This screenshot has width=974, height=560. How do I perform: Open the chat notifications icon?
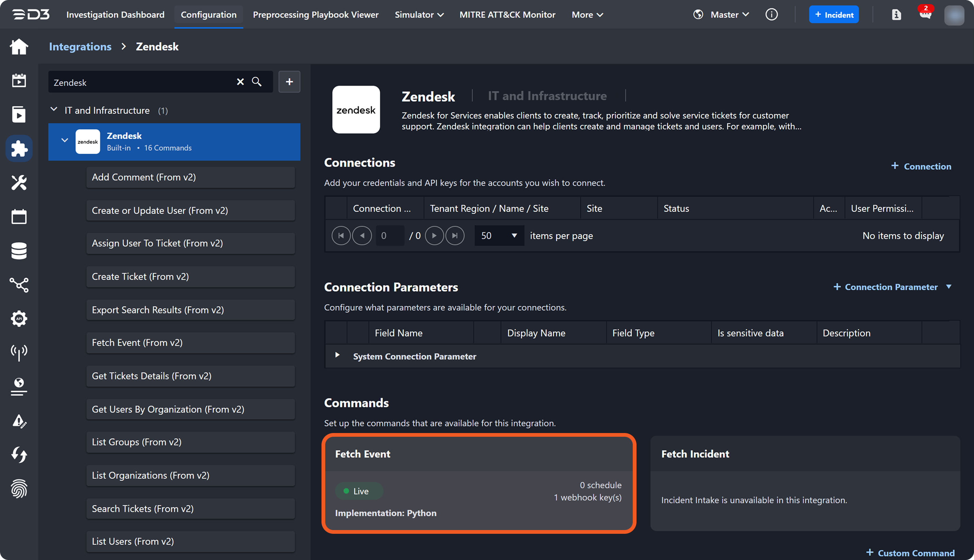[925, 15]
